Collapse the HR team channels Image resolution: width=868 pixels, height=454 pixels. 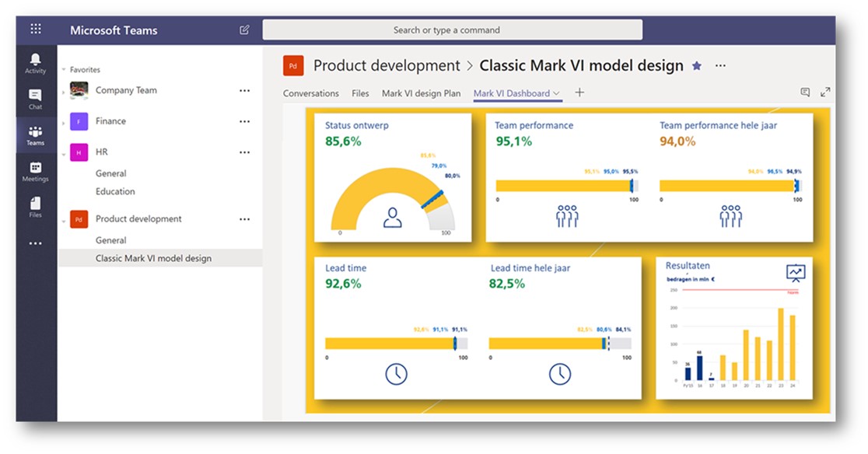click(65, 154)
